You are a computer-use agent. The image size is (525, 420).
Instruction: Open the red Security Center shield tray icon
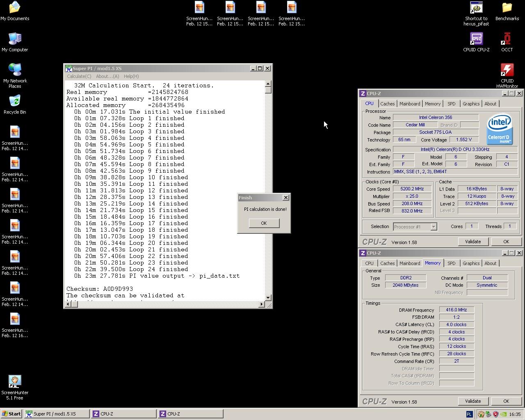tap(495, 414)
